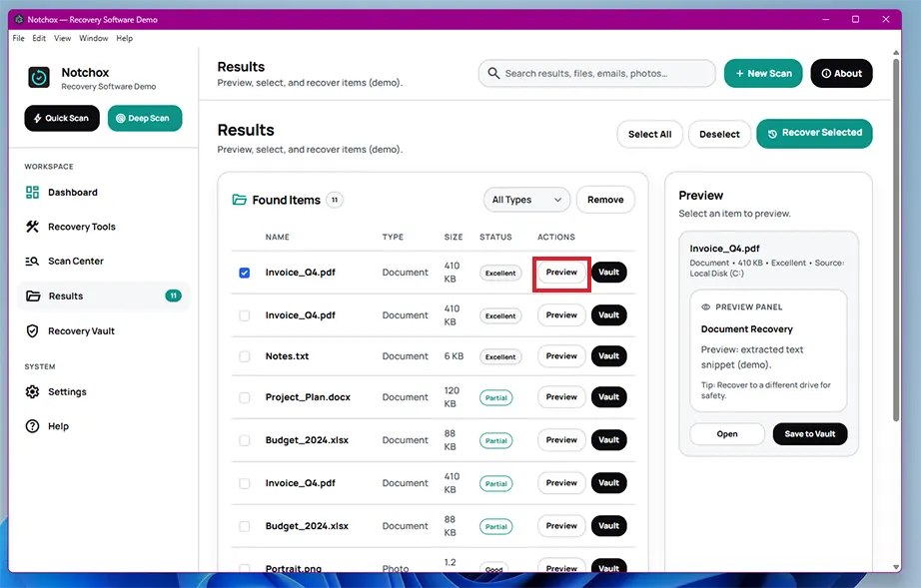921x588 pixels.
Task: Check the unchecked Excellent Invoice_Q4.pdf row
Action: point(245,315)
